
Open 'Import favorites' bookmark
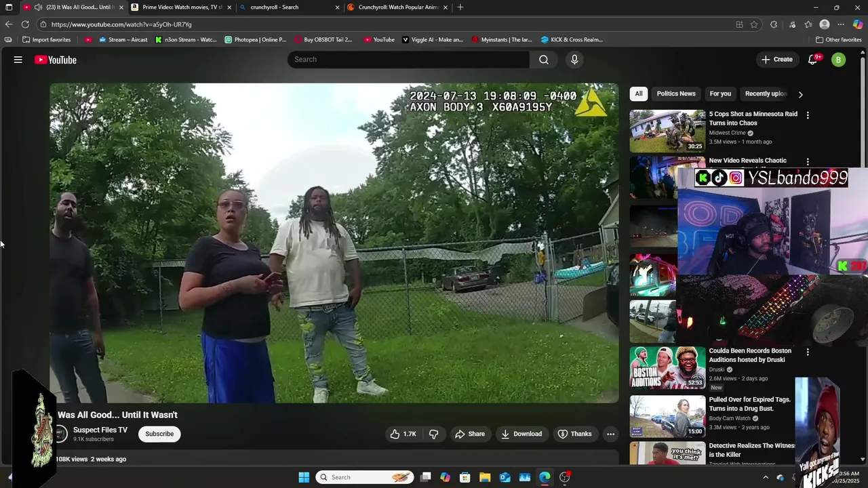point(47,40)
